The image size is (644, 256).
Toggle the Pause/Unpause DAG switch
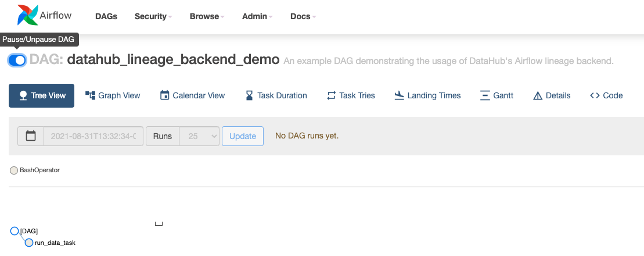coord(17,60)
